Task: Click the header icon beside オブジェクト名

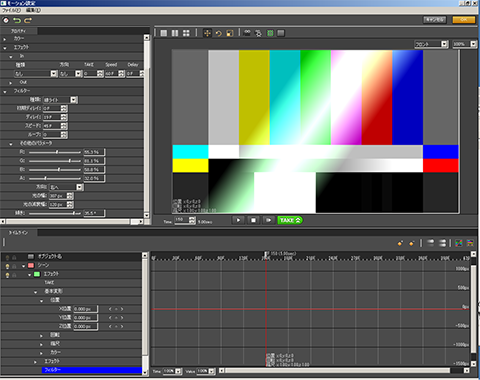Action: point(31,256)
